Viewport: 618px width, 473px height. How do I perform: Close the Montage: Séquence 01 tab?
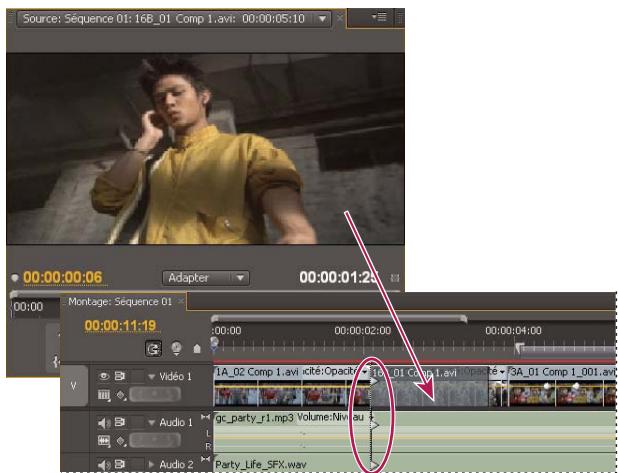coord(181,302)
